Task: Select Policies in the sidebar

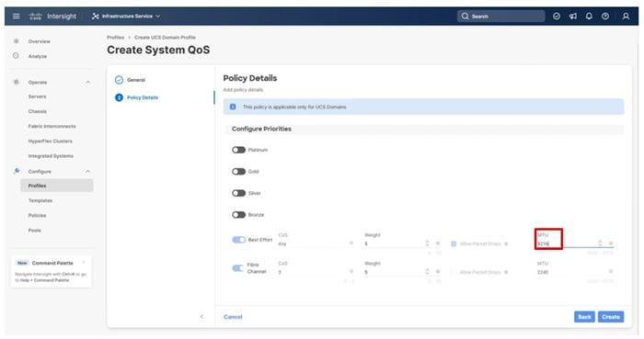Action: coord(38,215)
